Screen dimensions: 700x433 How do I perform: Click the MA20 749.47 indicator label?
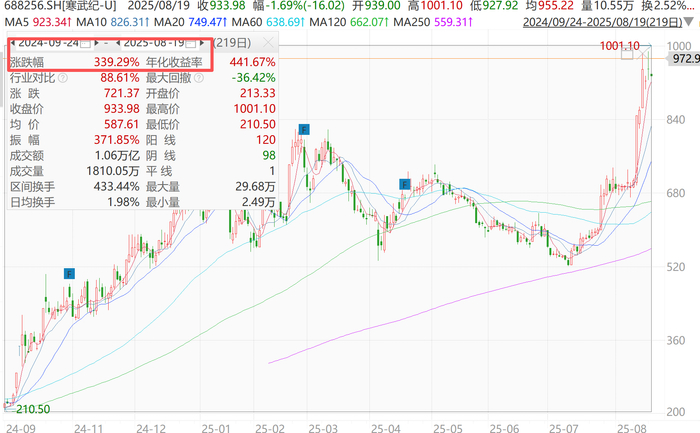(190, 22)
